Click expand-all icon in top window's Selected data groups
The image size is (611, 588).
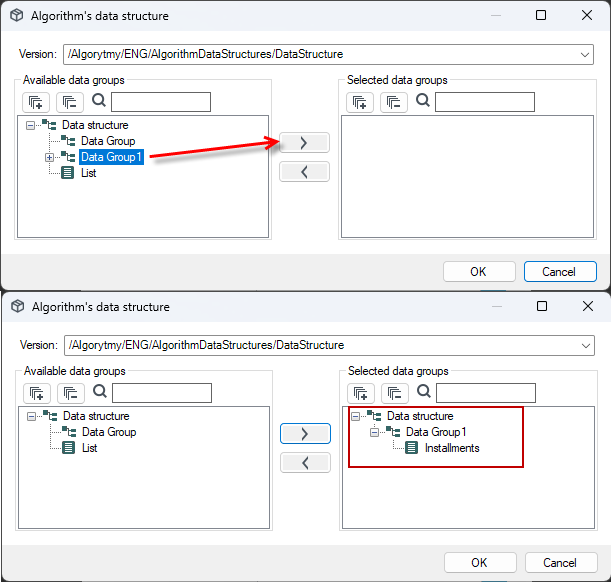(x=360, y=102)
